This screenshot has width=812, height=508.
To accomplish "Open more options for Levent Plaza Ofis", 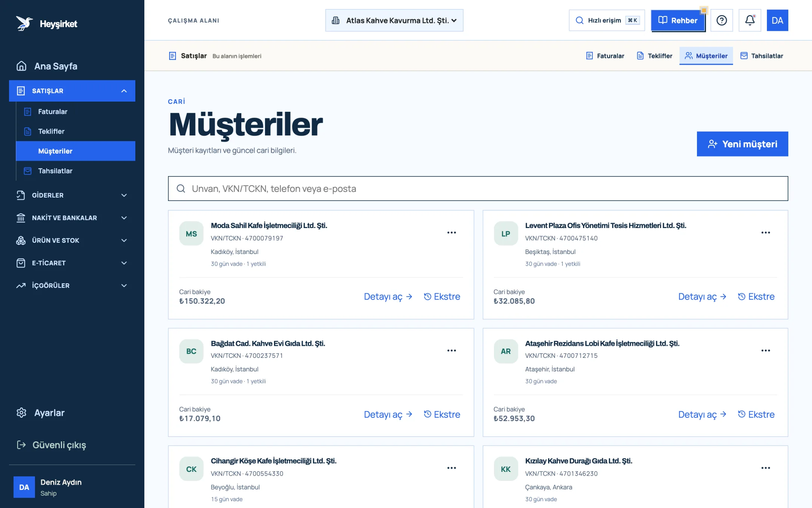I will coord(766,233).
